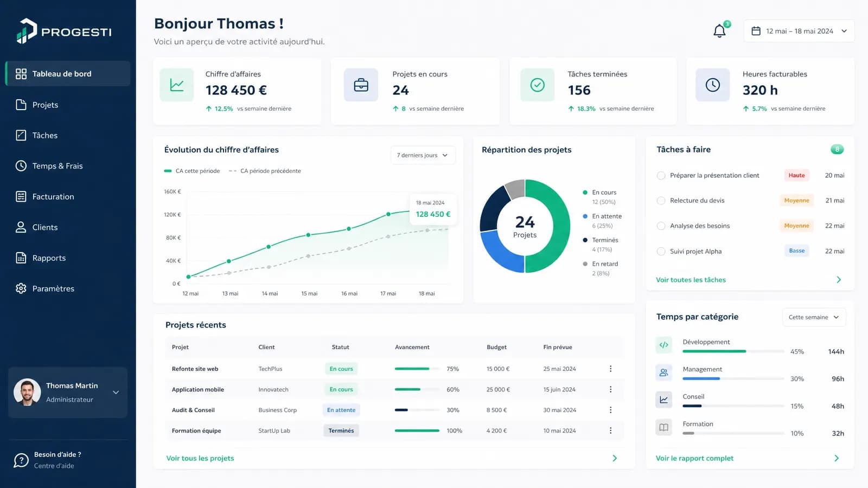Click the arrow next to Voir toutes les tâches

[839, 280]
